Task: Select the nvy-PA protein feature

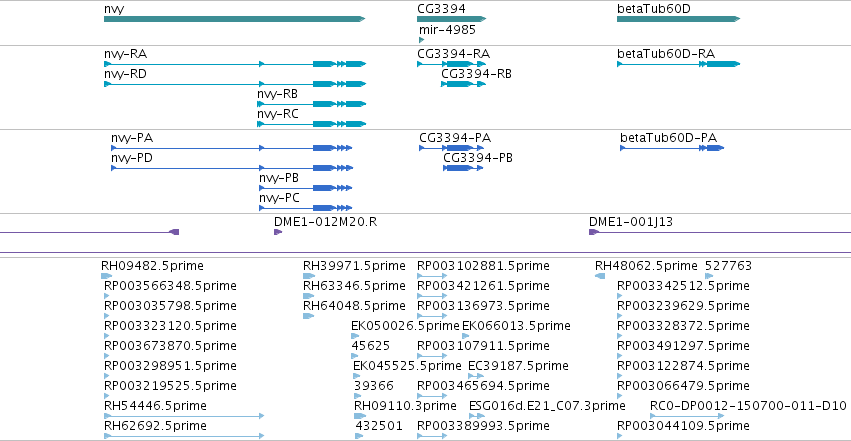Action: 232,148
